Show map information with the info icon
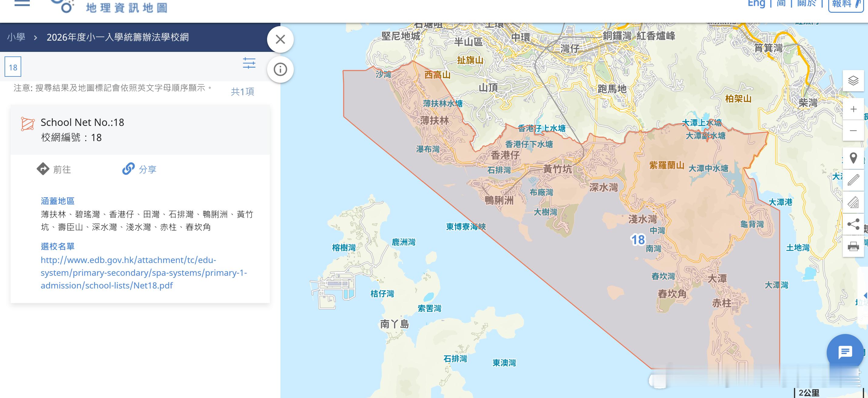 pos(280,70)
